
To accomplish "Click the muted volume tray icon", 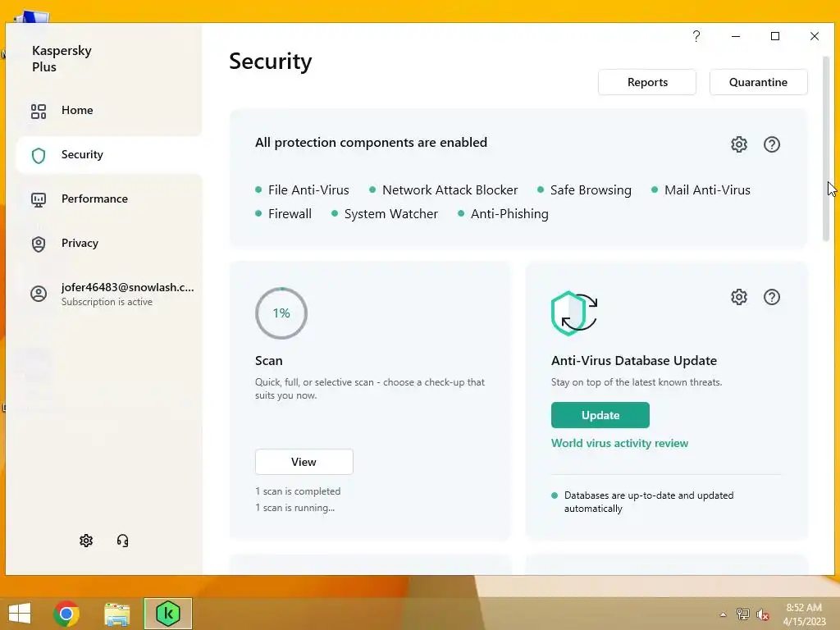I will click(x=763, y=614).
